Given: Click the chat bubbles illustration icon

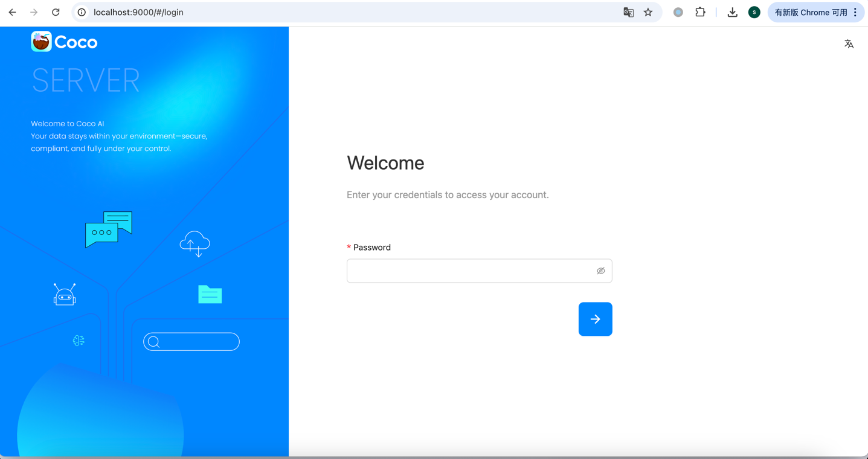Looking at the screenshot, I should click(x=109, y=230).
